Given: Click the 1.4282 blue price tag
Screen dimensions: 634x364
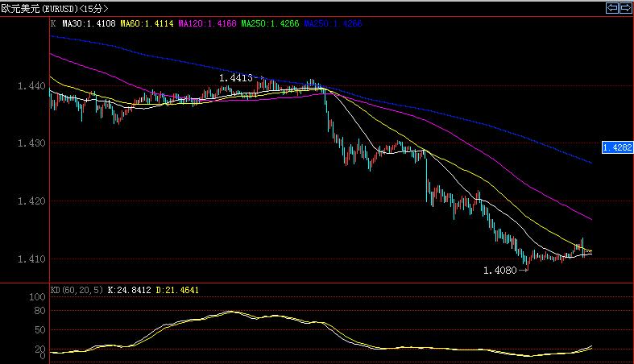Looking at the screenshot, I should coord(617,147).
